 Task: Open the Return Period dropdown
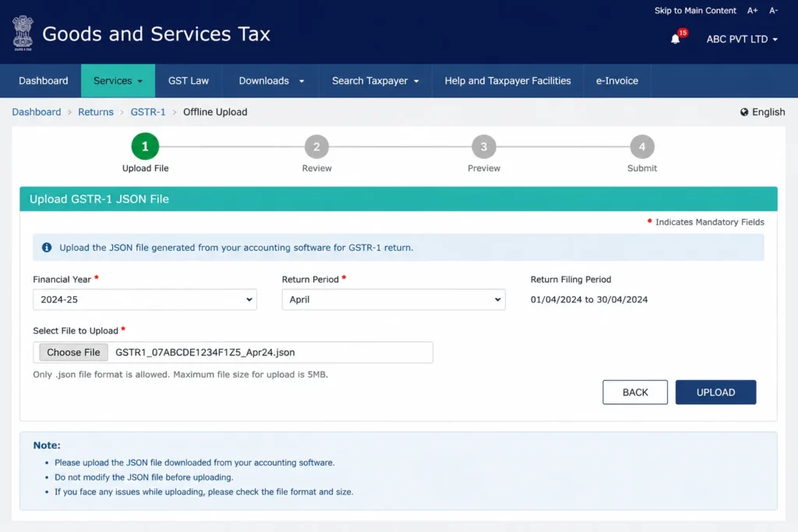394,300
